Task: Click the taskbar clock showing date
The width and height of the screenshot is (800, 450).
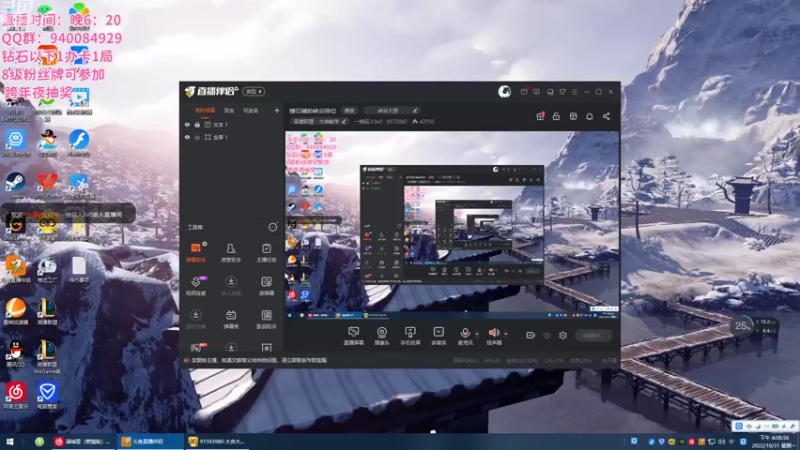Action: 774,441
